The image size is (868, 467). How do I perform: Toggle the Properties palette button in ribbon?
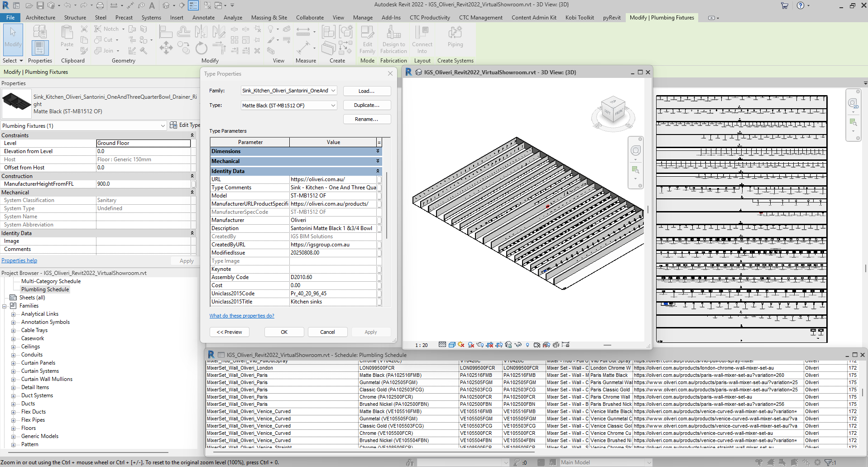click(40, 48)
